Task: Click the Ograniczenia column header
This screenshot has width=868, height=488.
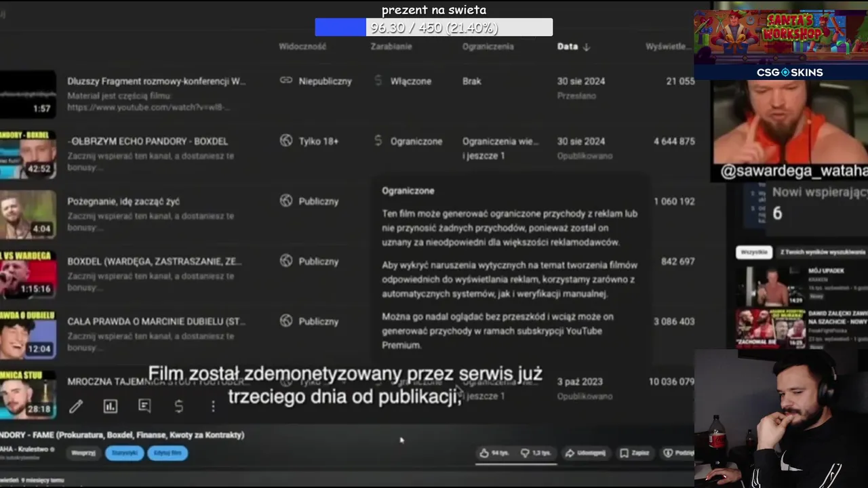Action: point(488,47)
